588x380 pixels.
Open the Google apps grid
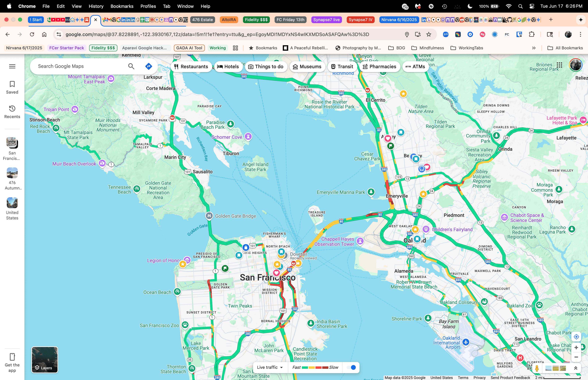tap(559, 65)
